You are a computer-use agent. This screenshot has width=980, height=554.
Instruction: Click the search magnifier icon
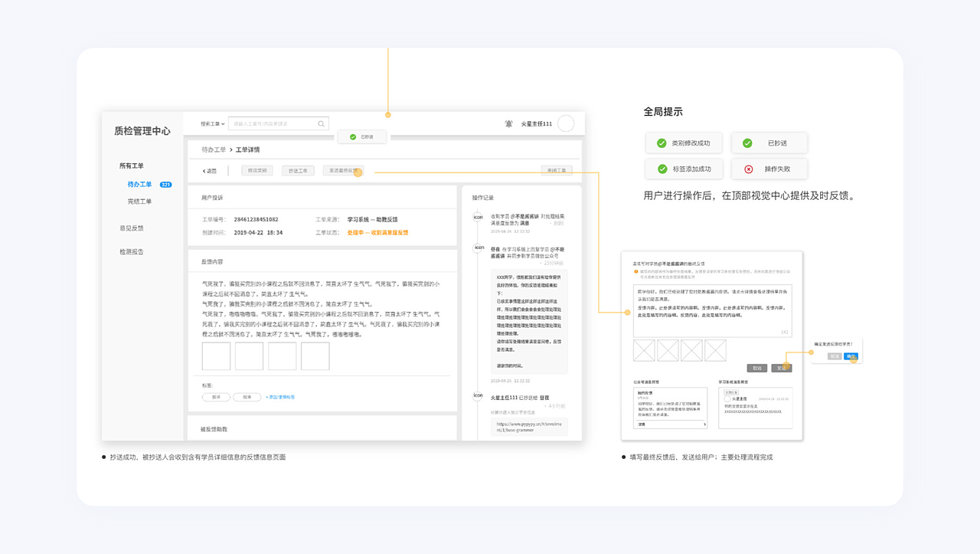coord(322,123)
